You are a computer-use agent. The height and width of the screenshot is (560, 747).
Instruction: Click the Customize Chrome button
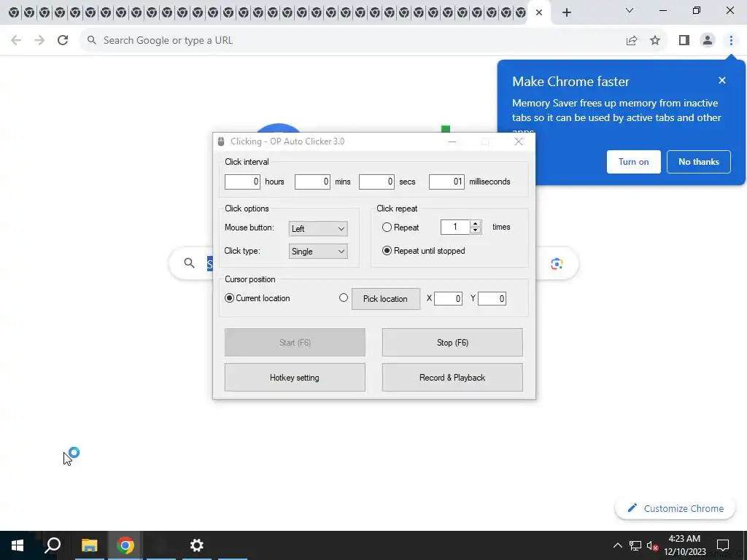(675, 508)
